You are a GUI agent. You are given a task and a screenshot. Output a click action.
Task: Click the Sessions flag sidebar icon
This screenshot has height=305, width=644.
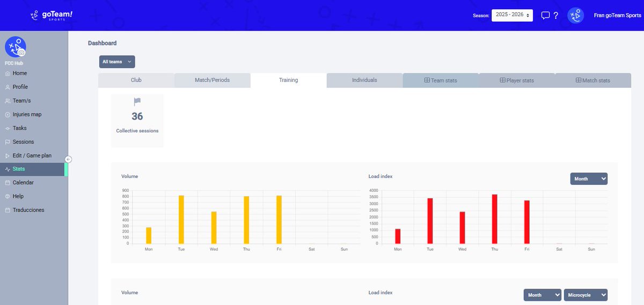(x=7, y=142)
